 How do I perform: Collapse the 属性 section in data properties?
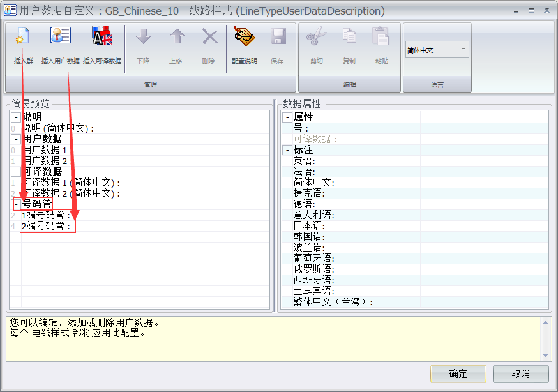pos(287,117)
